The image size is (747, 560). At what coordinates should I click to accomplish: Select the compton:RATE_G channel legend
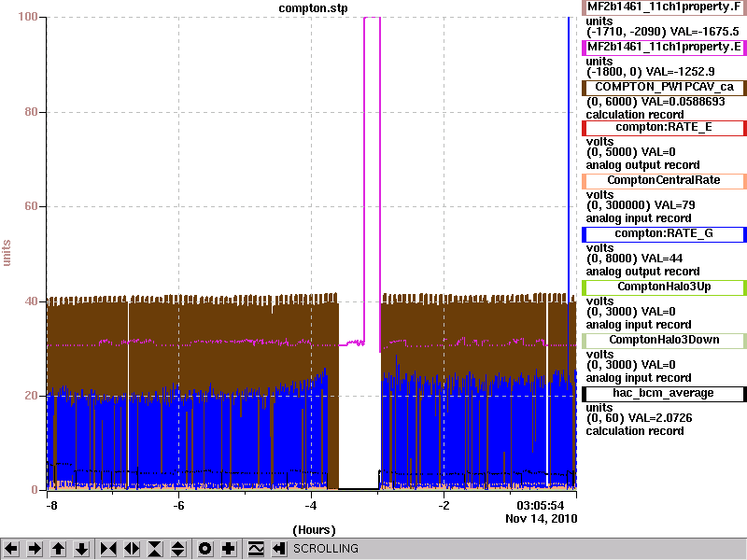[664, 234]
